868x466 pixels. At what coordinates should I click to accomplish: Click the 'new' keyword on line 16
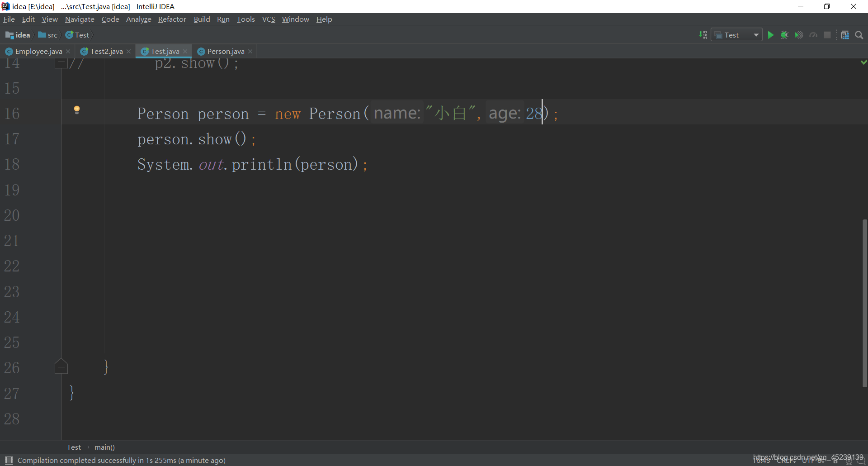[x=288, y=114]
